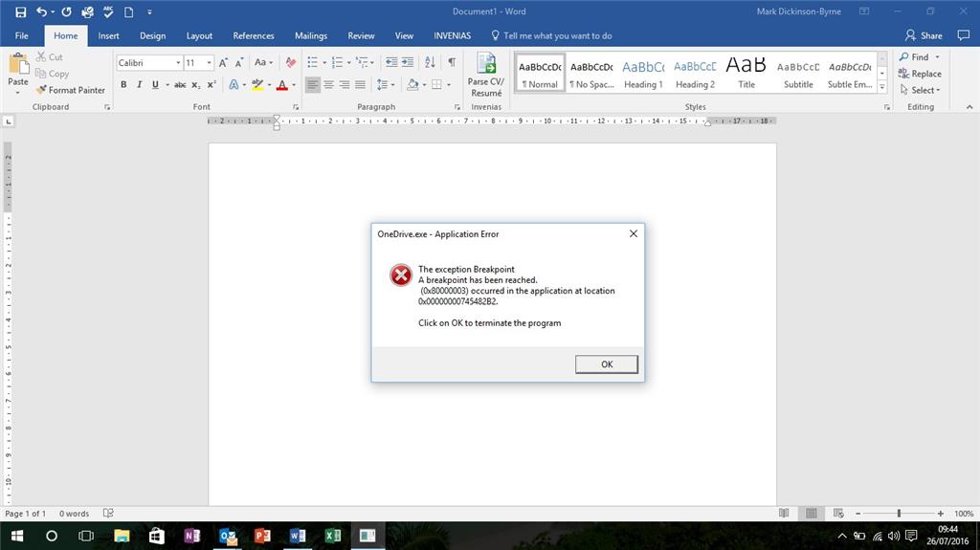This screenshot has width=980, height=550.
Task: Click the red font color button
Action: click(x=282, y=84)
